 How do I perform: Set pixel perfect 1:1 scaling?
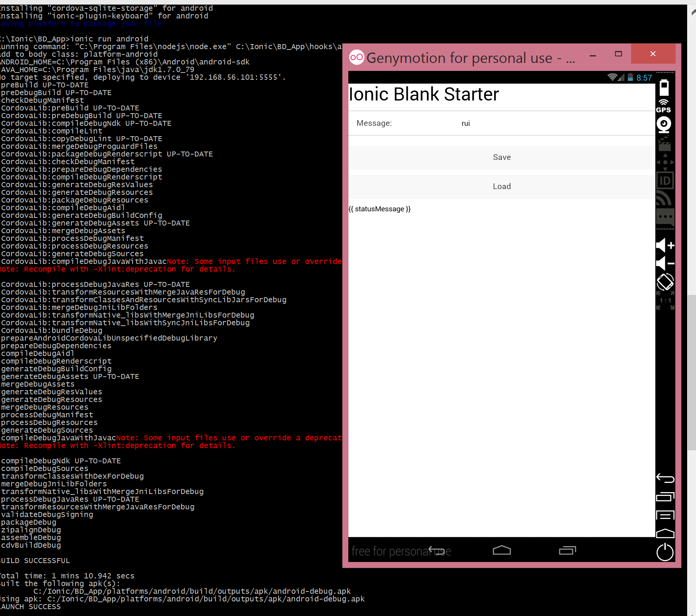pos(665,301)
